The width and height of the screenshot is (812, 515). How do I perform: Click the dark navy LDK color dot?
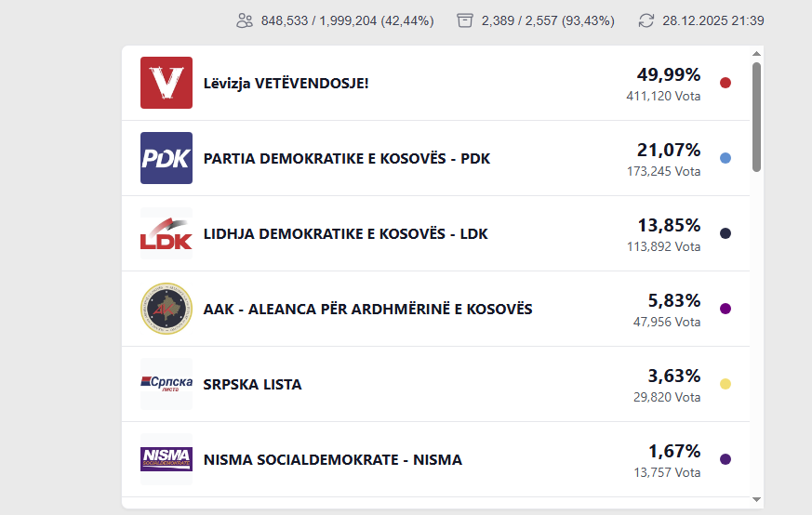coord(725,233)
